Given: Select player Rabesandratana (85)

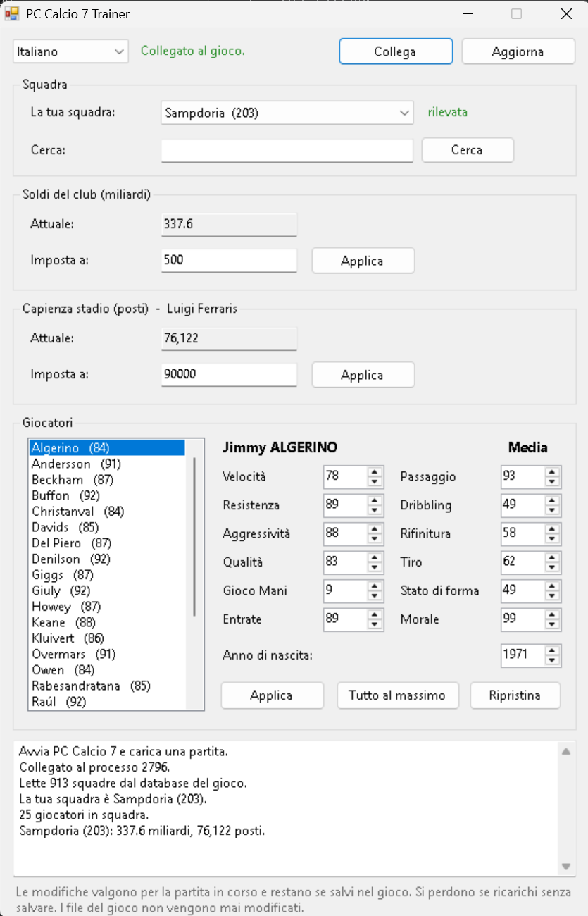Looking at the screenshot, I should point(106,686).
